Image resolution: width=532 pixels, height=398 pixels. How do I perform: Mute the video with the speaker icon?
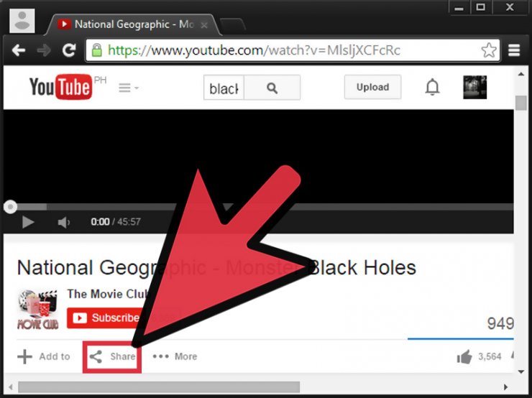[64, 223]
